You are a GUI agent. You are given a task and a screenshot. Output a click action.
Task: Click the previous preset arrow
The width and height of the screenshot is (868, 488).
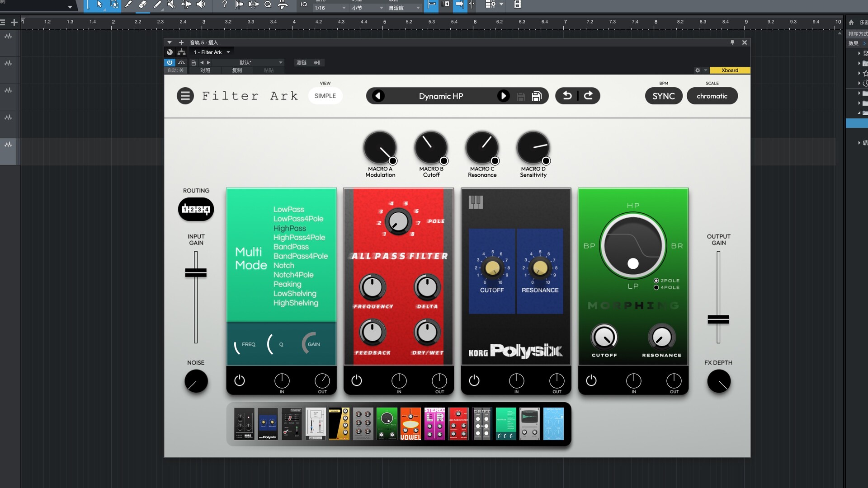point(378,96)
